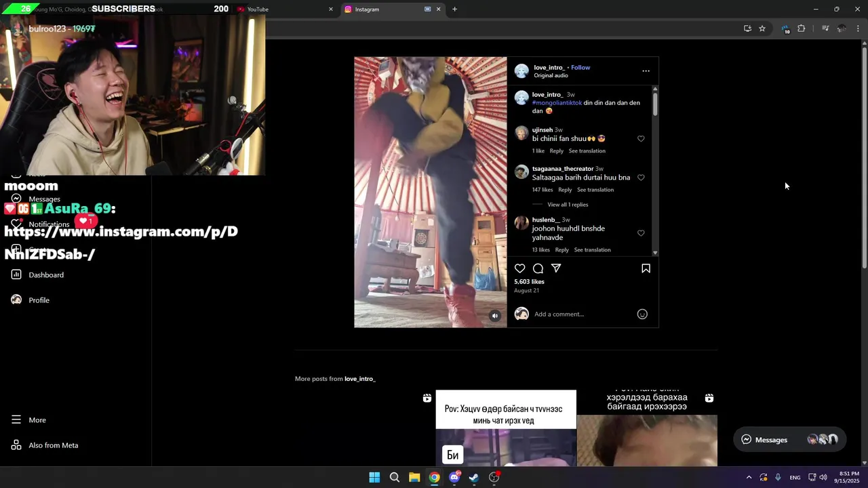
Task: Open love_intro_ link under More posts from
Action: [x=360, y=379]
